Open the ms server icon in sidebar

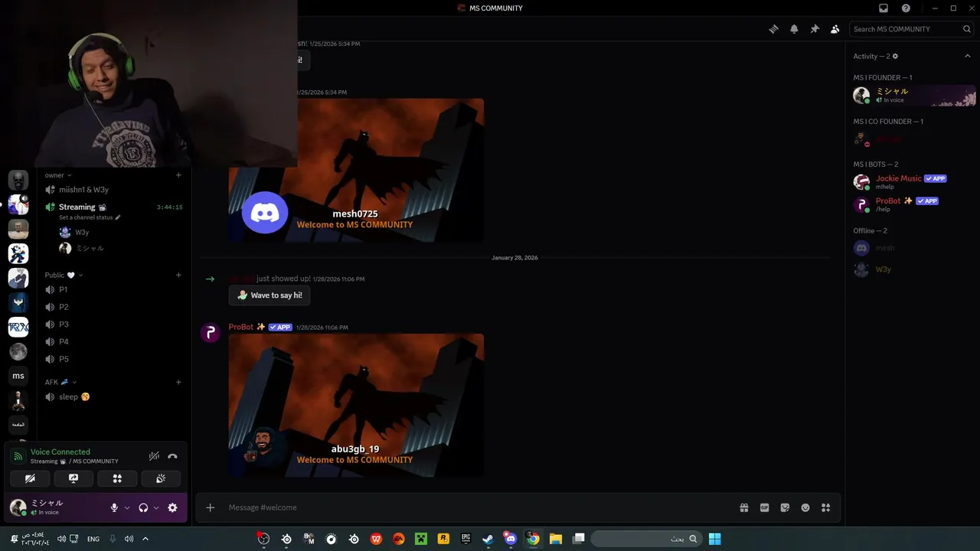coord(18,376)
